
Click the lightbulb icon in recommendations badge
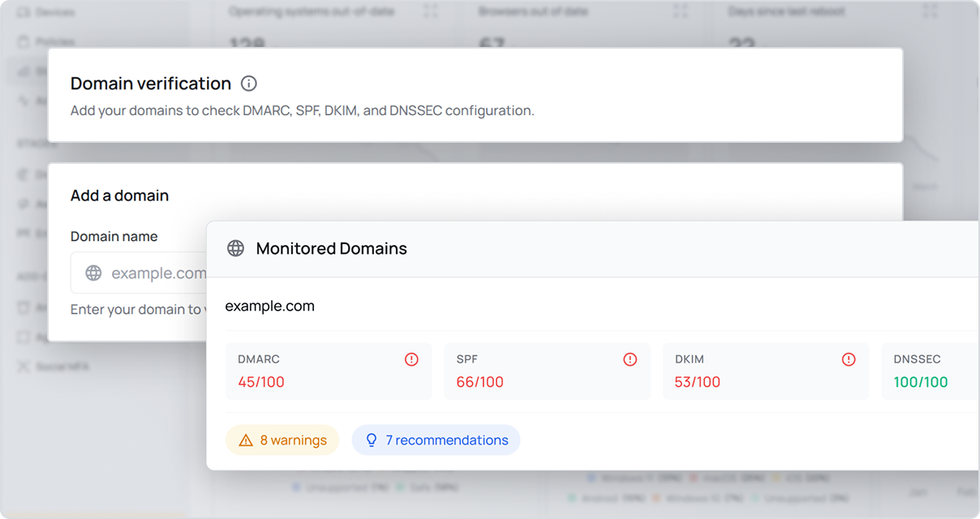click(372, 440)
